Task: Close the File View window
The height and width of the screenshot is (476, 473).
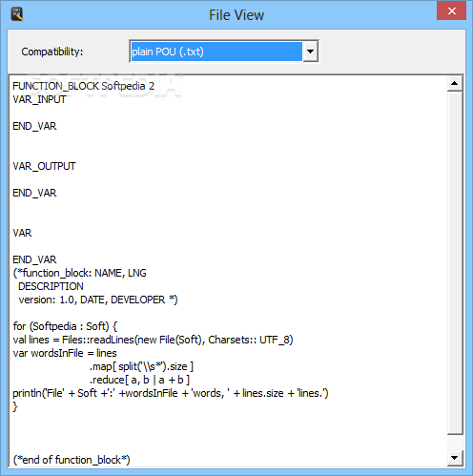Action: click(x=451, y=11)
